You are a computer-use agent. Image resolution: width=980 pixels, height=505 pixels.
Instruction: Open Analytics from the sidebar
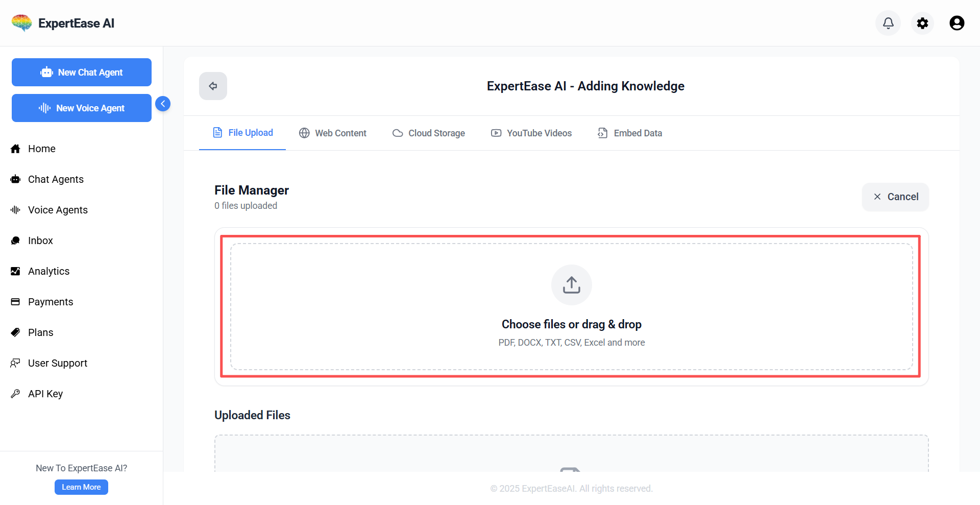48,271
